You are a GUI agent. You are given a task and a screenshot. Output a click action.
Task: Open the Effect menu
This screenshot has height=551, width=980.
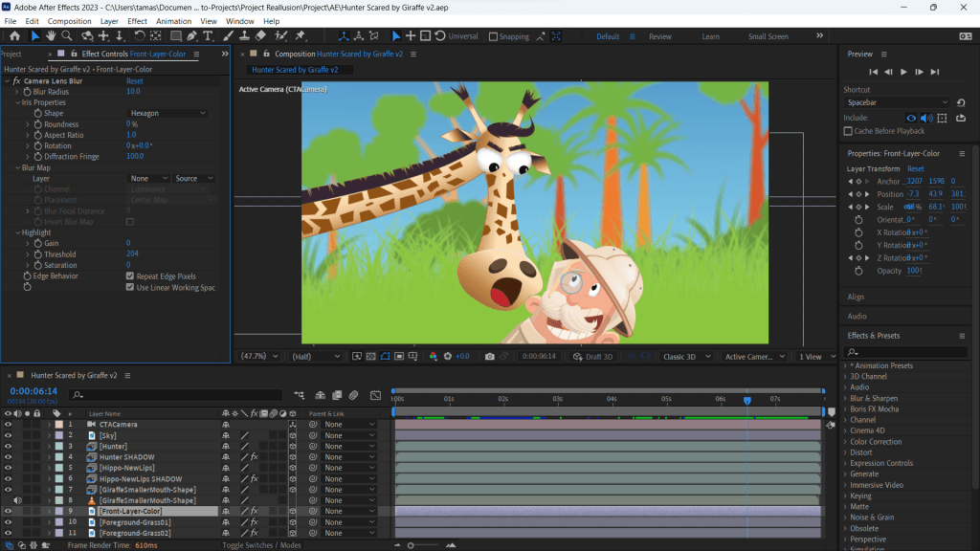pyautogui.click(x=137, y=21)
